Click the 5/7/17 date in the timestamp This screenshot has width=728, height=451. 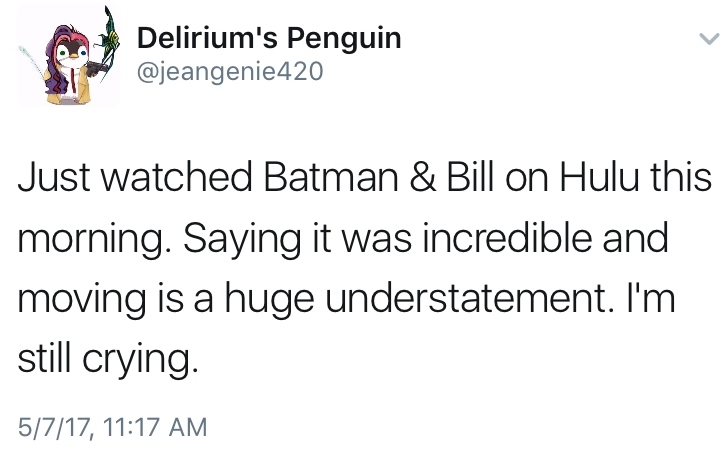(x=50, y=428)
